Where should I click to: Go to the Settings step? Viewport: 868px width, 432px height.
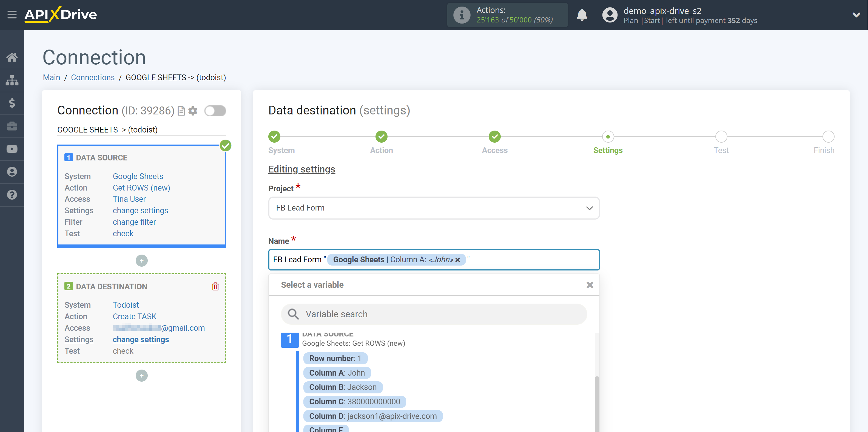608,137
